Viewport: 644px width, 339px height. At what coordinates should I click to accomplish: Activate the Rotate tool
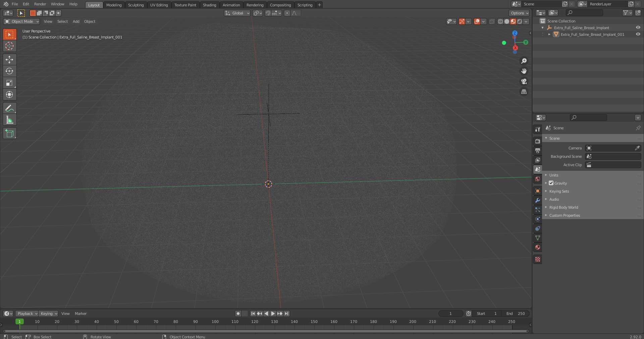click(9, 71)
